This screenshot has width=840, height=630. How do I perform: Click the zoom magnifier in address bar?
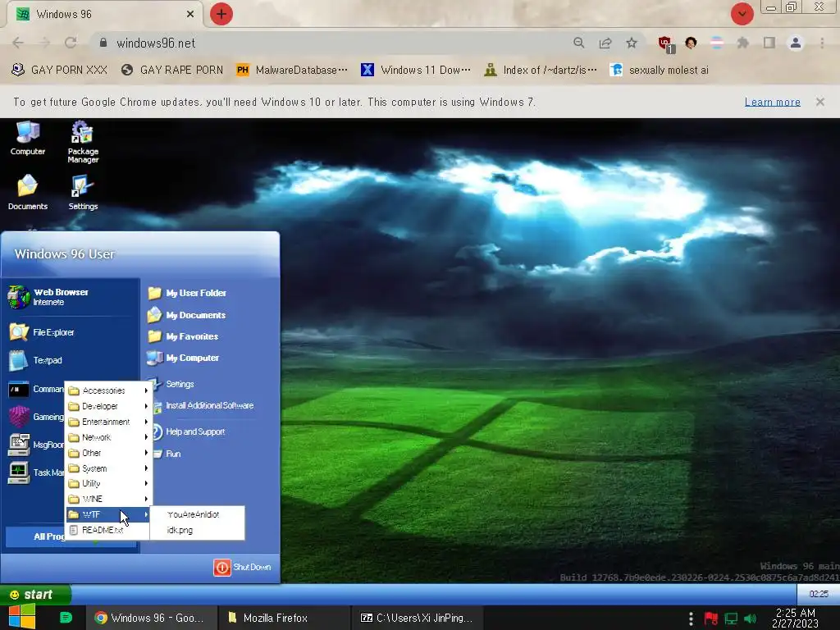coord(578,43)
